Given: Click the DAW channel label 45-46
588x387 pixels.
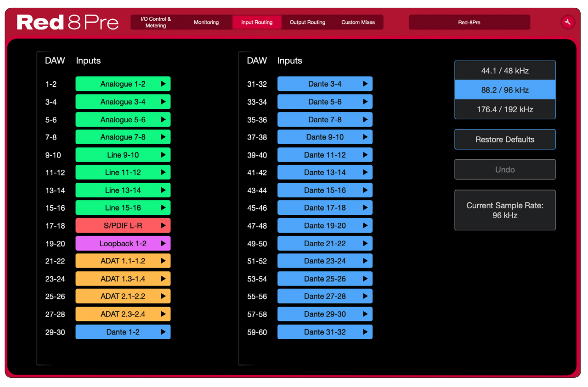Looking at the screenshot, I should point(257,208).
